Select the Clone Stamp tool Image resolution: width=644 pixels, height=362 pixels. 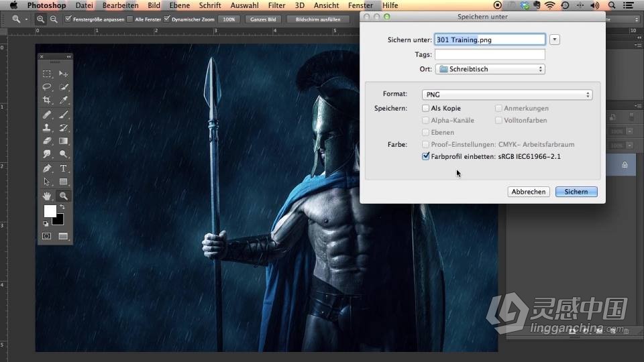[x=47, y=127]
